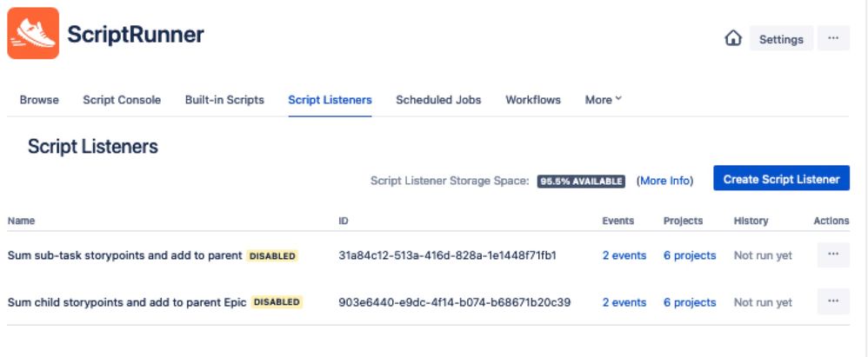
Task: Click the Projects column header
Action: point(683,221)
